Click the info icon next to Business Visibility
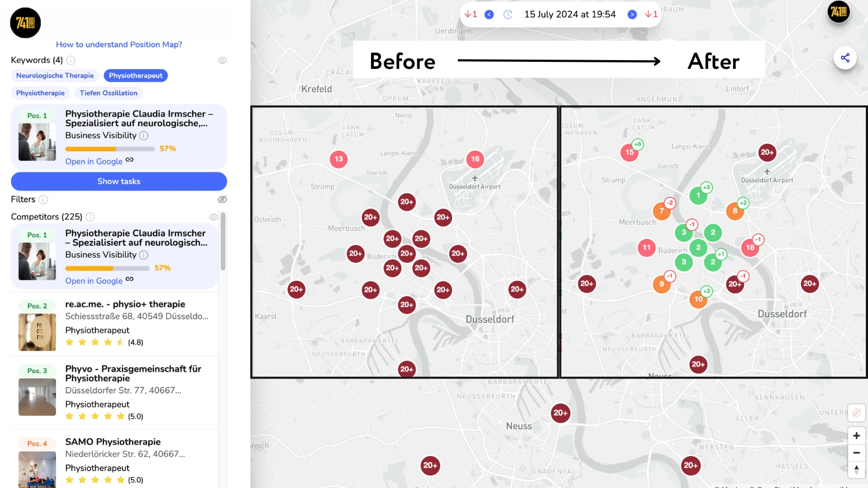Viewport: 868px width, 488px height. pyautogui.click(x=143, y=136)
